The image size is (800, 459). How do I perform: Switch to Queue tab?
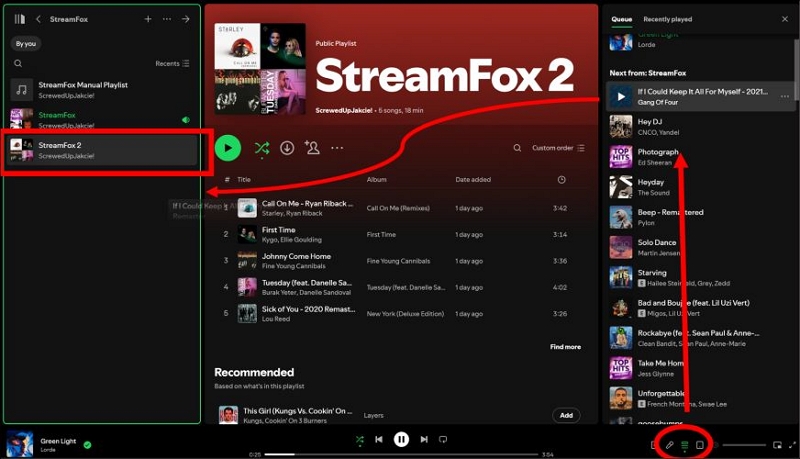pyautogui.click(x=621, y=19)
